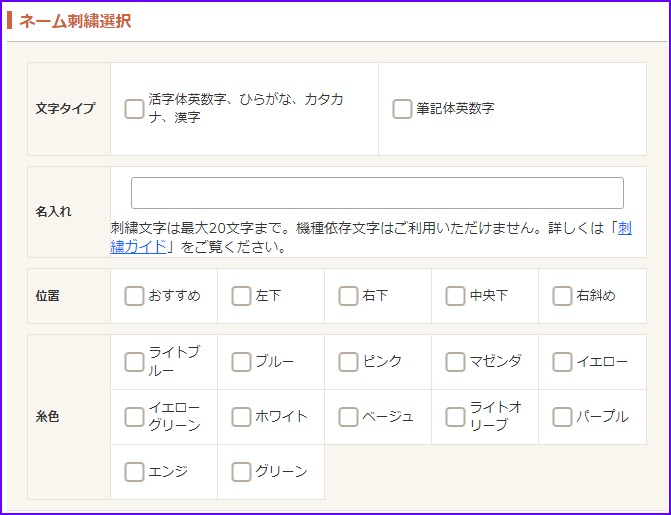This screenshot has width=671, height=515.
Task: Pick ベージュ for the thread color
Action: pos(348,417)
